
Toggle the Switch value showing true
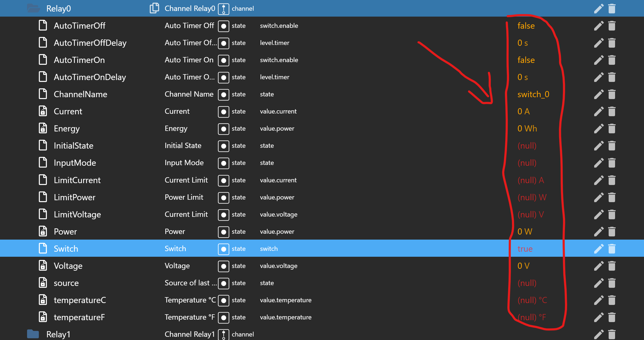click(525, 249)
